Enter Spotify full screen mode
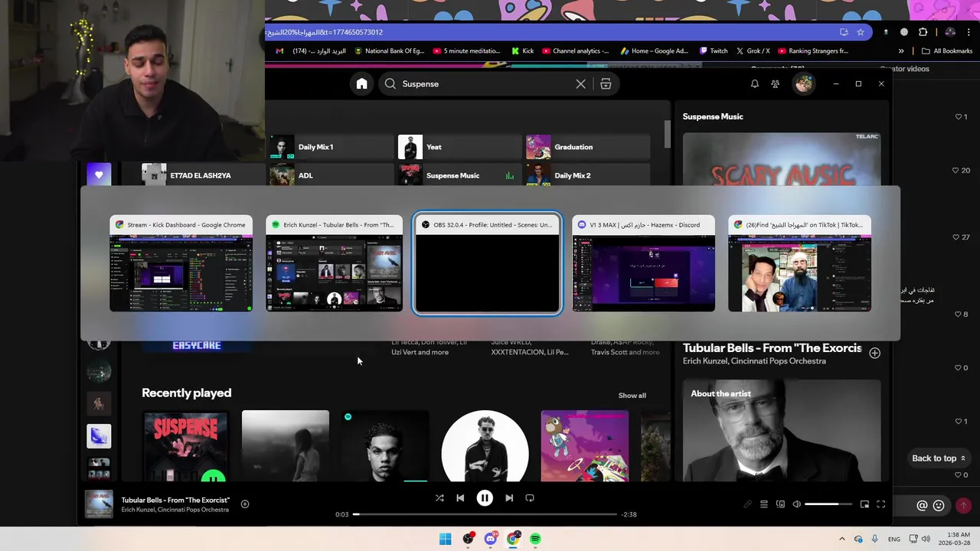This screenshot has width=980, height=551. pyautogui.click(x=881, y=504)
